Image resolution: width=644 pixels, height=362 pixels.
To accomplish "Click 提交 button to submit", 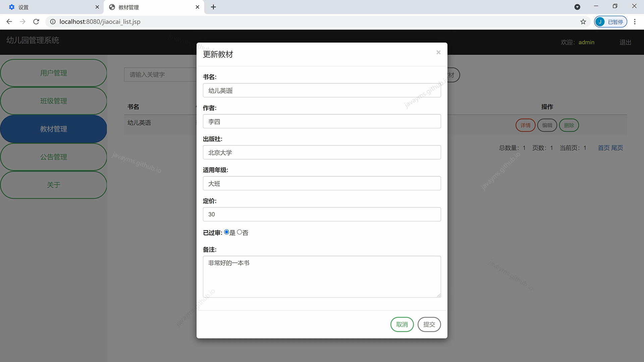I will [429, 324].
